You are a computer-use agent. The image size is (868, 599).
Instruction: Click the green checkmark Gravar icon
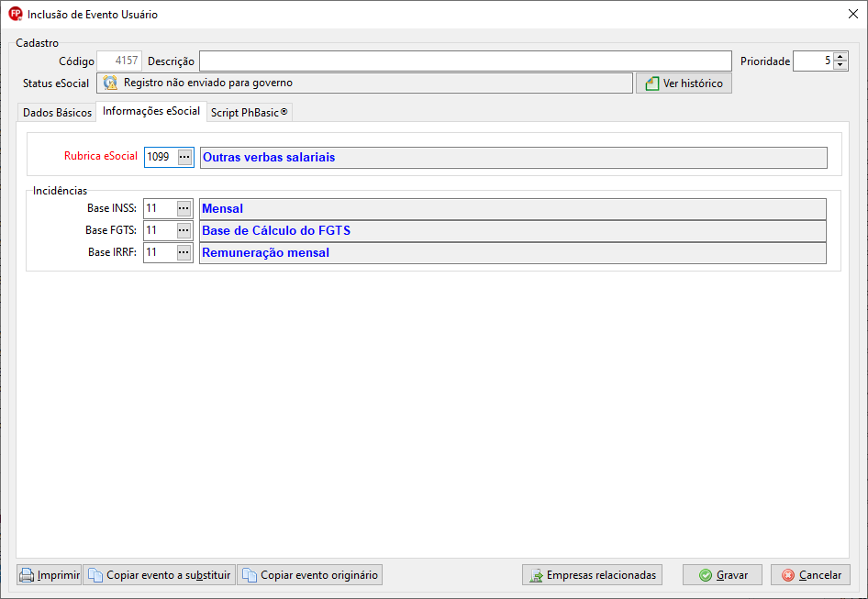[706, 575]
